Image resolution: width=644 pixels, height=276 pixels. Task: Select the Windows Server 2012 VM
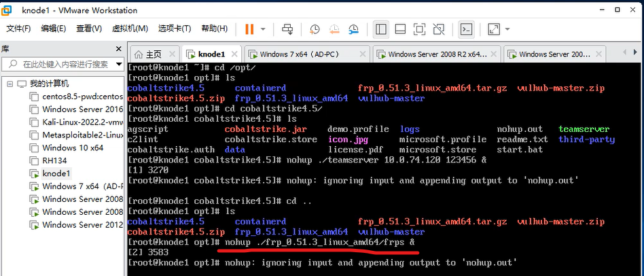click(x=82, y=224)
